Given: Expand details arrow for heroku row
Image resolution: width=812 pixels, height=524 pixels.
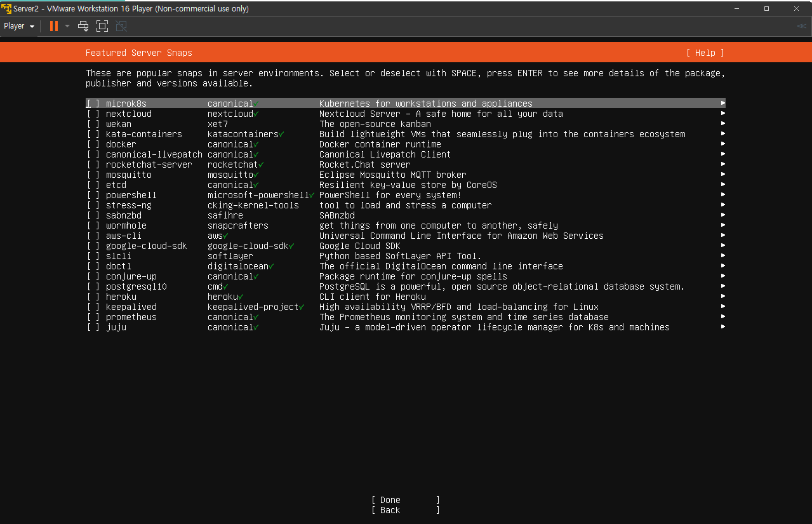Looking at the screenshot, I should [x=722, y=297].
